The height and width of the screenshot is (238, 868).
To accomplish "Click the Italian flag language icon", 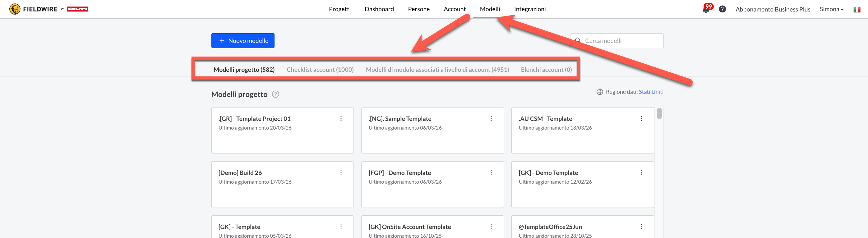I will [856, 10].
